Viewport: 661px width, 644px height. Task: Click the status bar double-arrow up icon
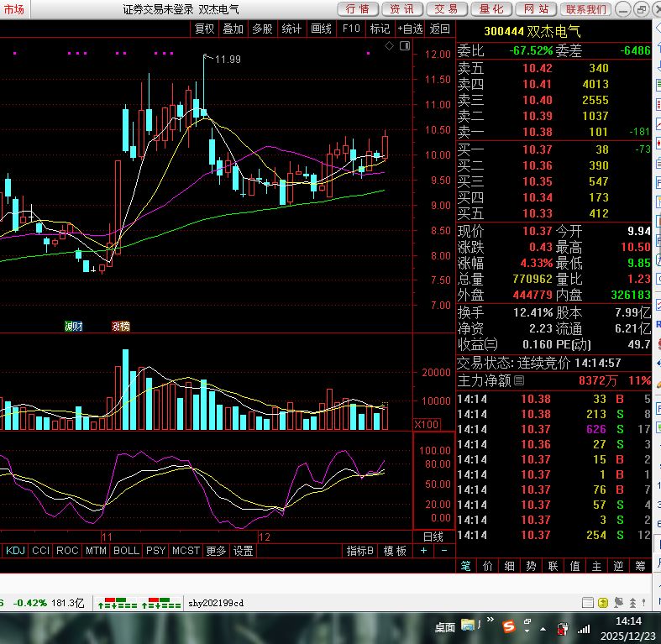[632, 603]
